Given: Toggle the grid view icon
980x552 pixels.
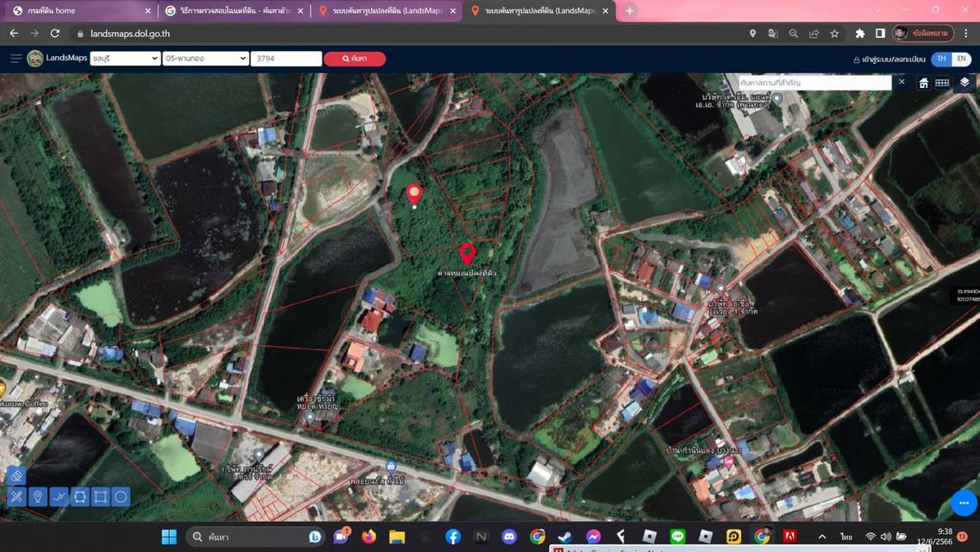Looking at the screenshot, I should [942, 83].
